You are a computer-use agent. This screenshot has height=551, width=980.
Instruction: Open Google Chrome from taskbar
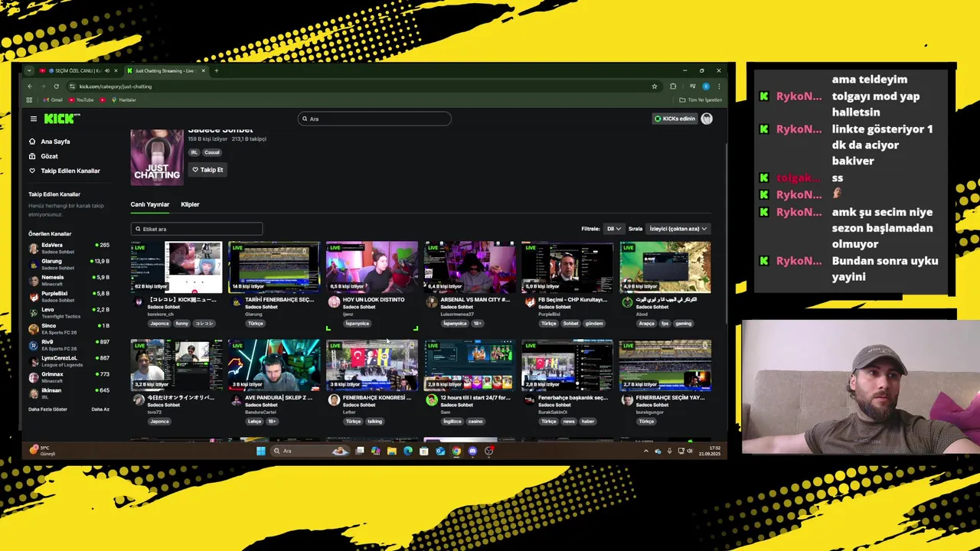pyautogui.click(x=456, y=451)
